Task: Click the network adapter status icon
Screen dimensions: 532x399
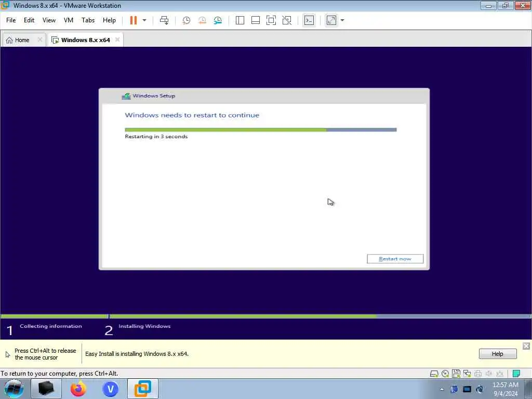Action: pyautogui.click(x=467, y=374)
